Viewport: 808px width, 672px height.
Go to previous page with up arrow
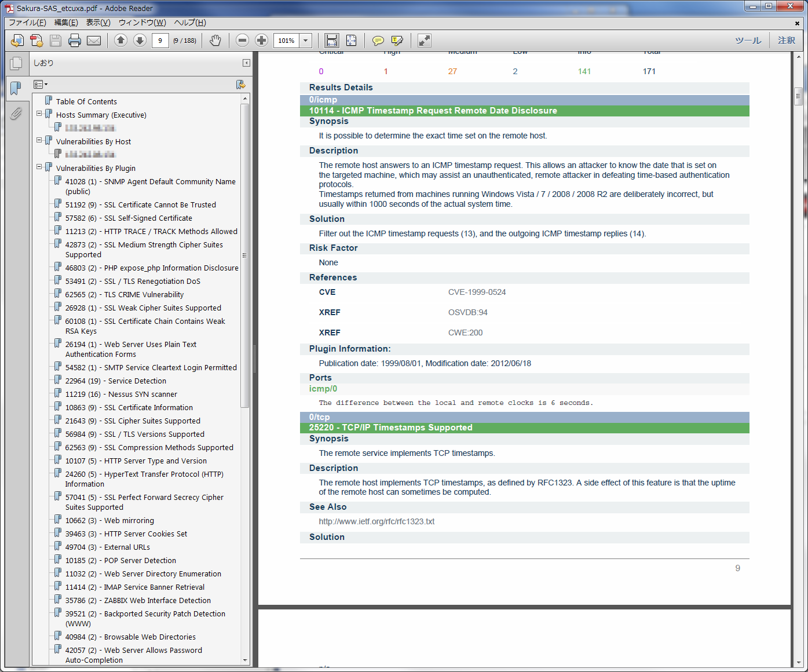pos(120,41)
